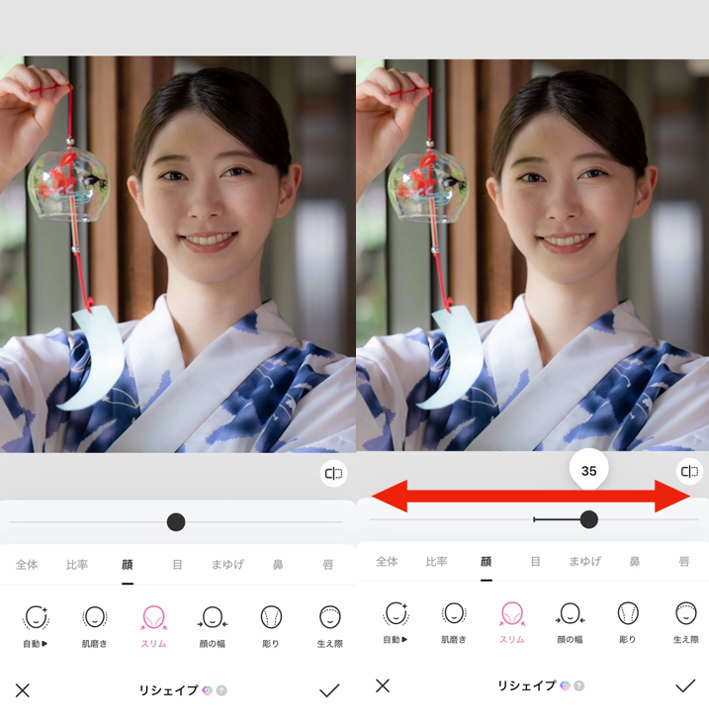
Task: Switch to 比率 tab in right screen
Action: (437, 561)
